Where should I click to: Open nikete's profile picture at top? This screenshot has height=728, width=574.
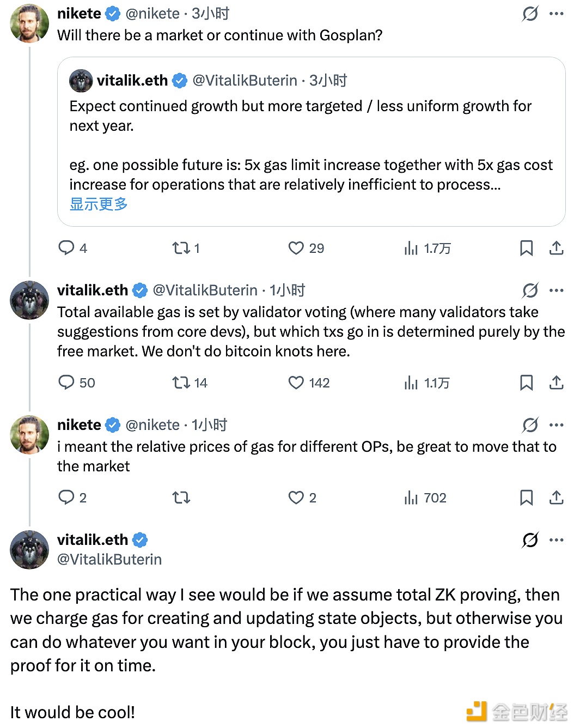tap(29, 23)
